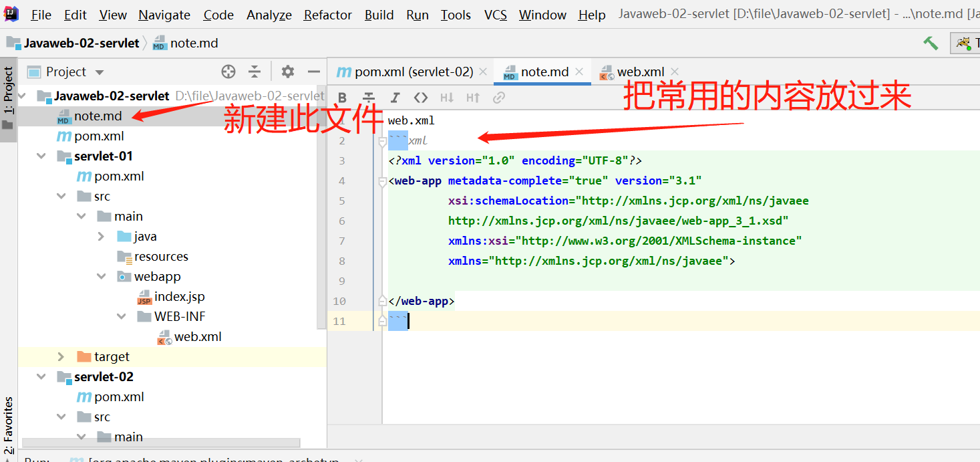Screen dimensions: 980x462
Task: Toggle the 2: Favorites side tool button
Action: point(8,425)
